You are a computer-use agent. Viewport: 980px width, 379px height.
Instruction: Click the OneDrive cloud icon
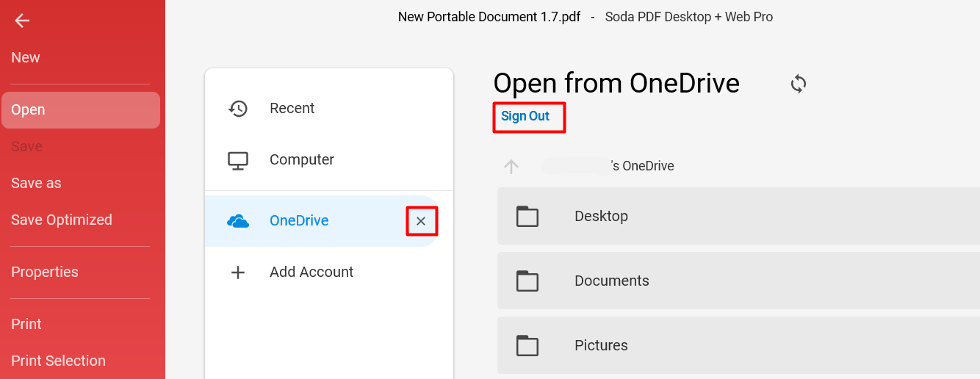(238, 221)
